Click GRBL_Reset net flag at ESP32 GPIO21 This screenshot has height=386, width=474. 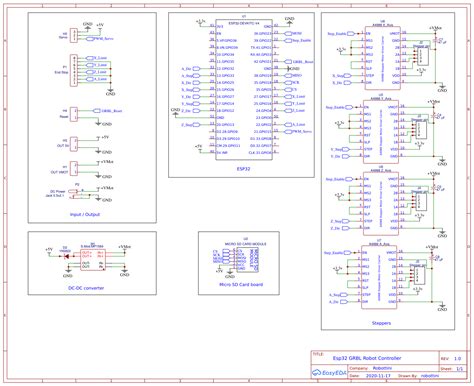pyautogui.click(x=299, y=62)
